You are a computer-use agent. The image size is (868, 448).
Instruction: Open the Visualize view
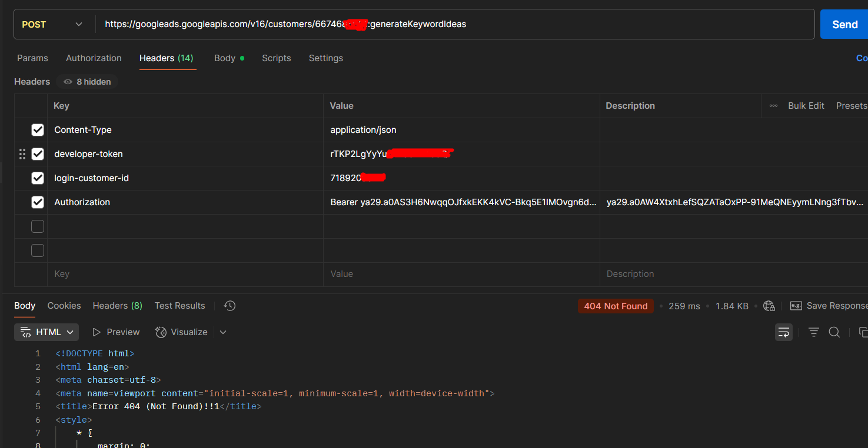[x=181, y=332]
